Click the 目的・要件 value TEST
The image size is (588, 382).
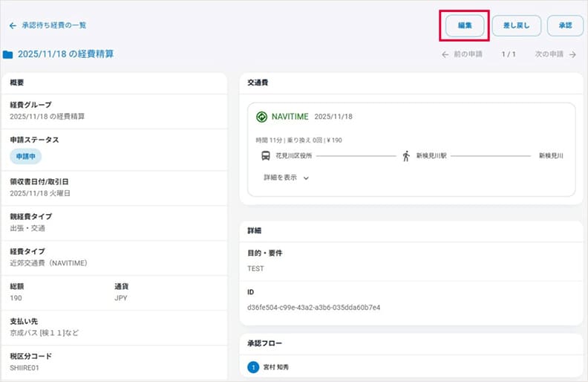[x=255, y=269]
